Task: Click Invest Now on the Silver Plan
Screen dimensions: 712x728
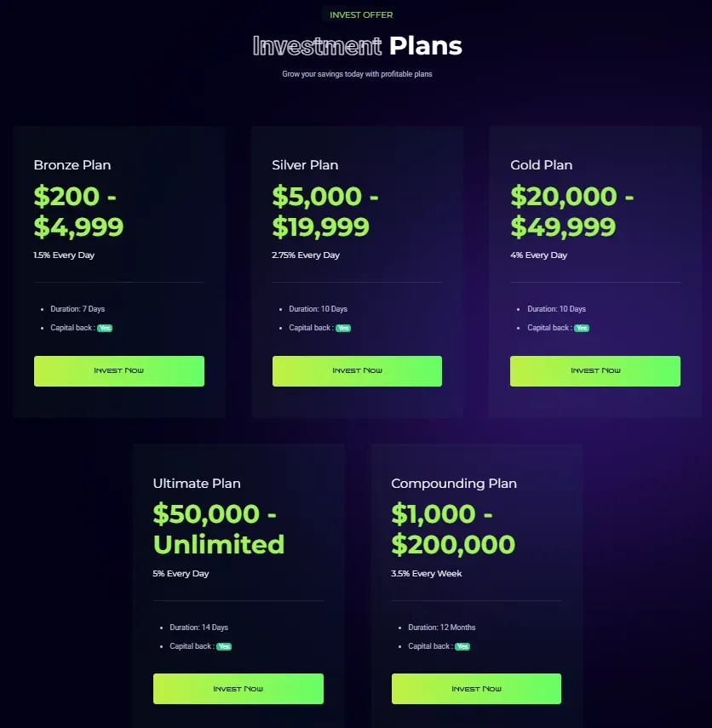Action: pyautogui.click(x=357, y=370)
